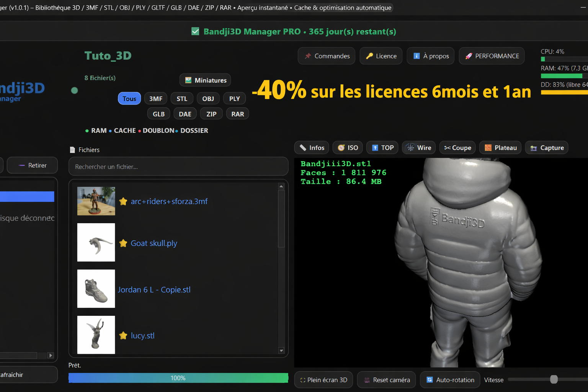Click the DD disk usage bar

coord(564,92)
